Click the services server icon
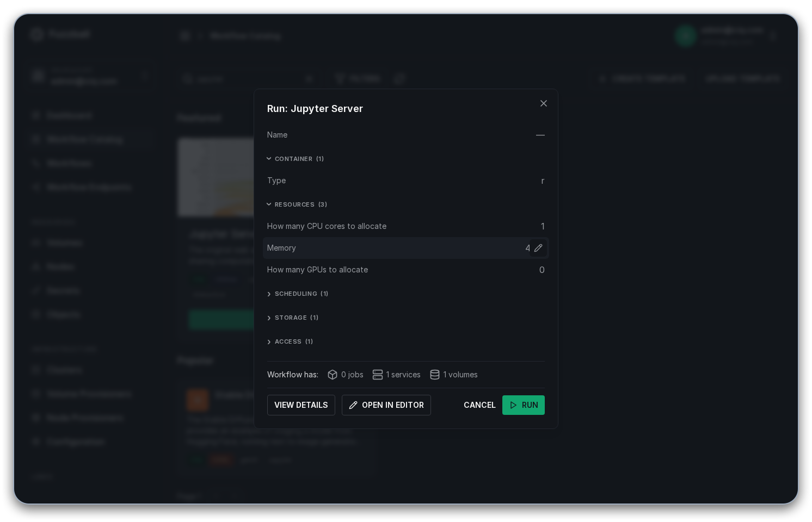812x522 pixels. [378, 375]
